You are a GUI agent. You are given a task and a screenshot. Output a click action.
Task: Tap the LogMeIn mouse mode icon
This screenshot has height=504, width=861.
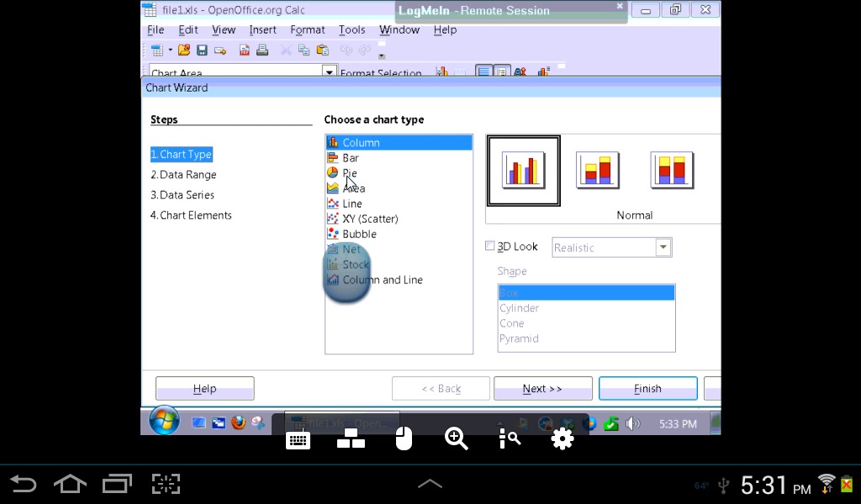404,438
